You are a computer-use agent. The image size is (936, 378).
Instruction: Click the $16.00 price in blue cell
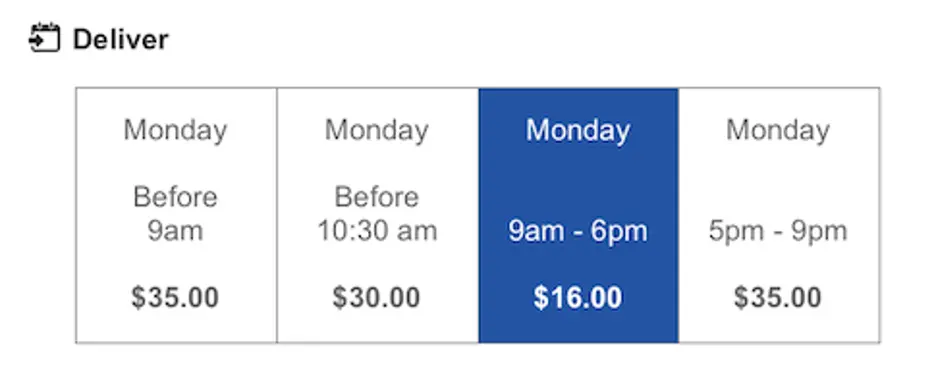pos(578,297)
